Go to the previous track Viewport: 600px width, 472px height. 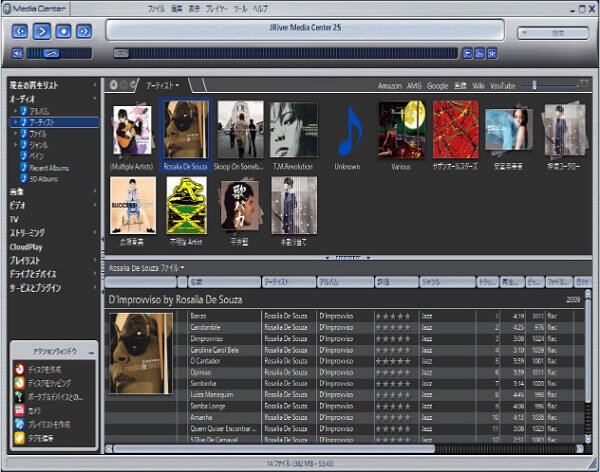[20, 31]
